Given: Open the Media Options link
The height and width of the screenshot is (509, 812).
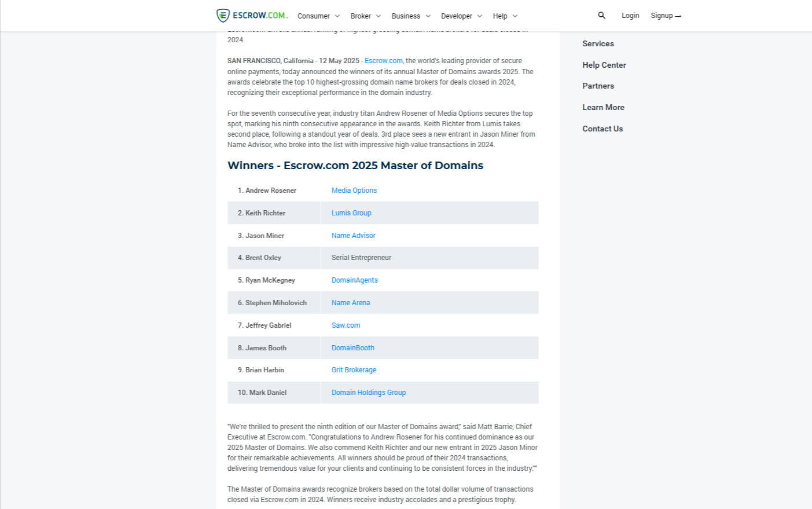Looking at the screenshot, I should pyautogui.click(x=354, y=191).
